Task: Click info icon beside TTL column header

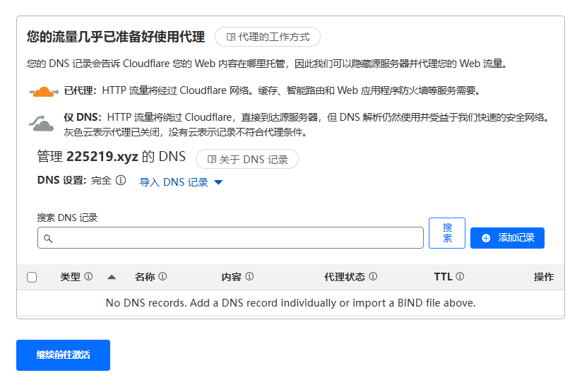Action: pos(460,277)
